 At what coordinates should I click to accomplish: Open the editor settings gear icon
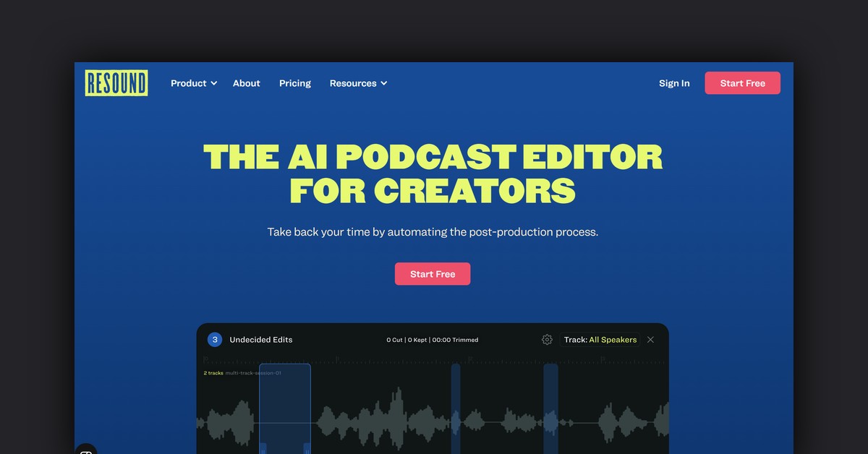[x=547, y=340]
